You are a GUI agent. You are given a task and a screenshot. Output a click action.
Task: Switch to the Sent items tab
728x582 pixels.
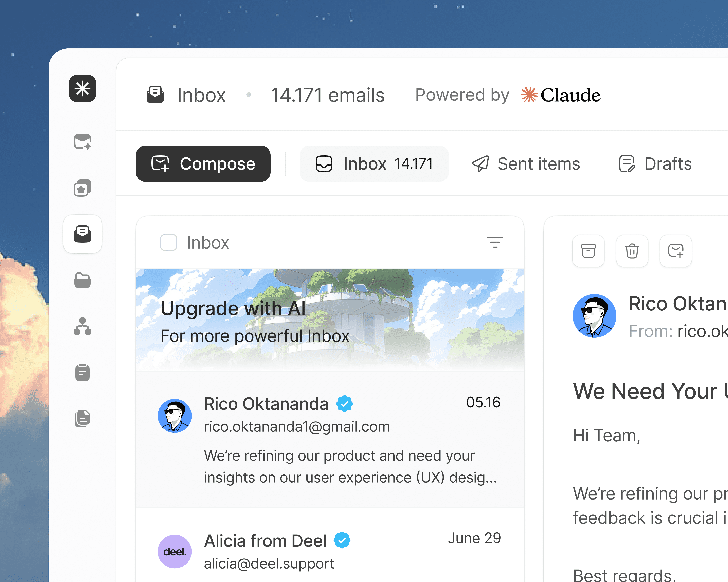pyautogui.click(x=526, y=164)
